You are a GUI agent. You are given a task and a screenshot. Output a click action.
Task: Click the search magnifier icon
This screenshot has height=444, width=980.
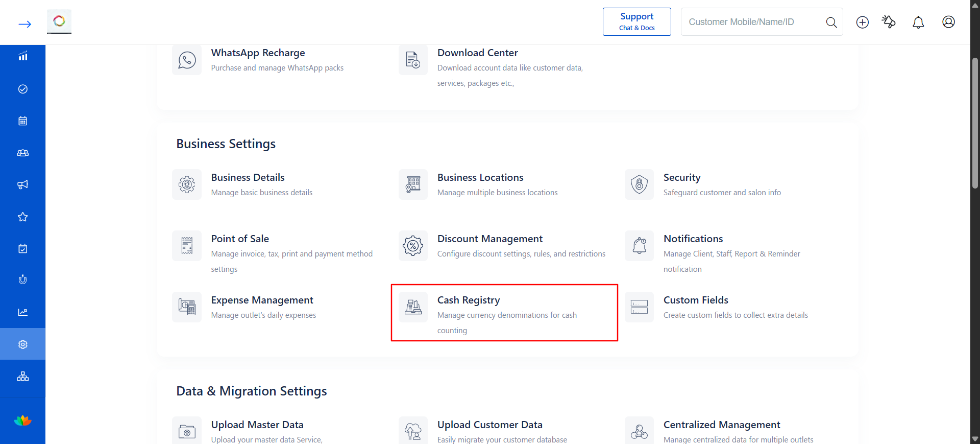831,22
